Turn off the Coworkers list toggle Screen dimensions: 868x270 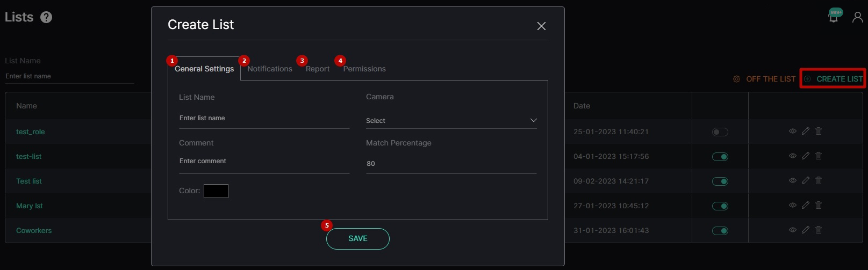720,231
